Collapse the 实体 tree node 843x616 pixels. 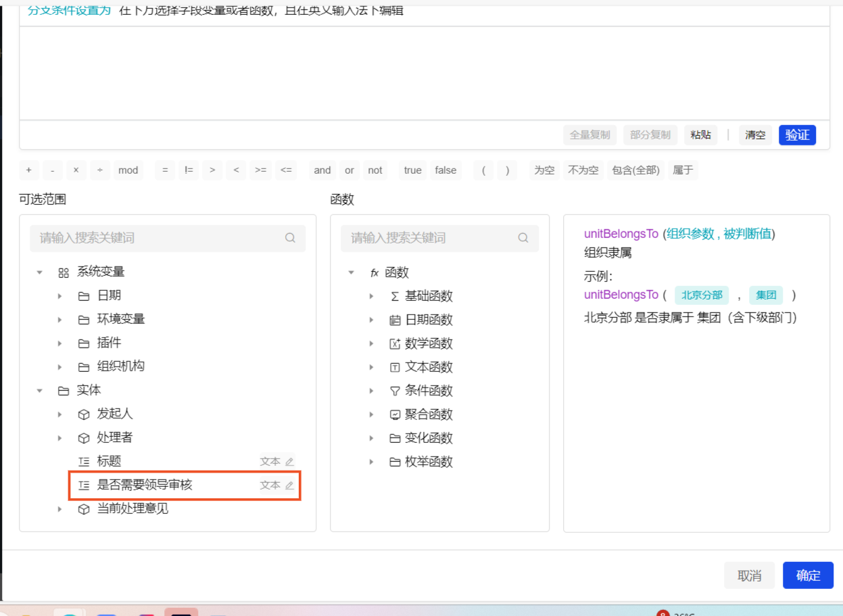tap(40, 391)
